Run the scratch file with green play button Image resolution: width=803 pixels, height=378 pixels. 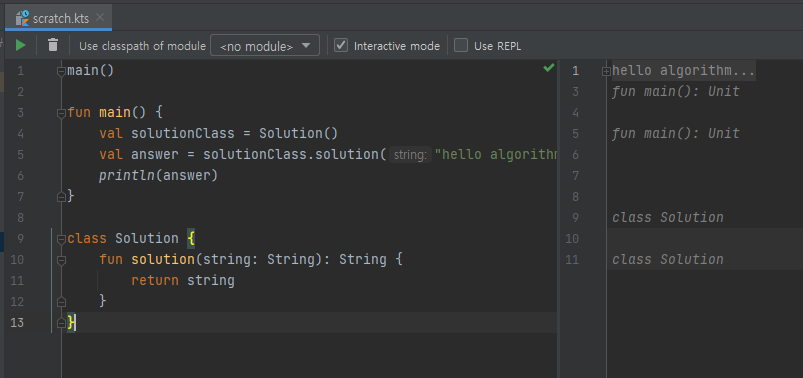(20, 46)
